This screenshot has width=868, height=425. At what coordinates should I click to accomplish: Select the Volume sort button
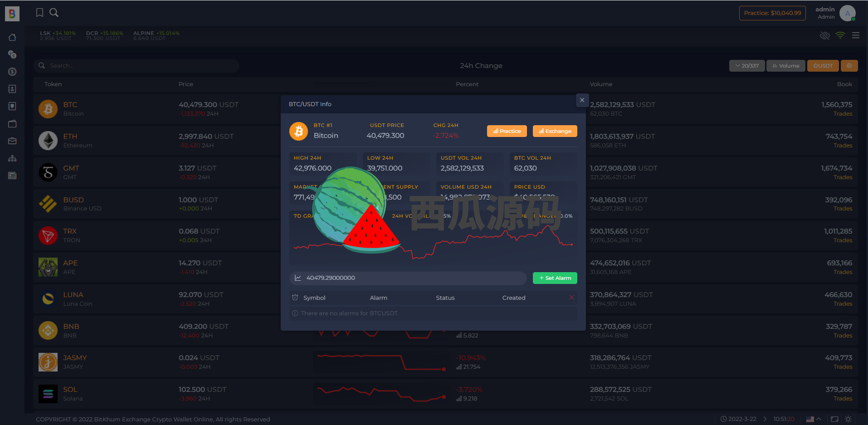click(x=786, y=66)
